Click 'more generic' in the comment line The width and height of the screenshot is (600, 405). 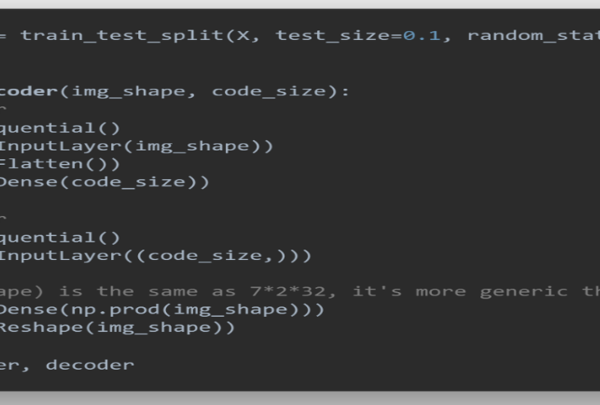tap(491, 292)
